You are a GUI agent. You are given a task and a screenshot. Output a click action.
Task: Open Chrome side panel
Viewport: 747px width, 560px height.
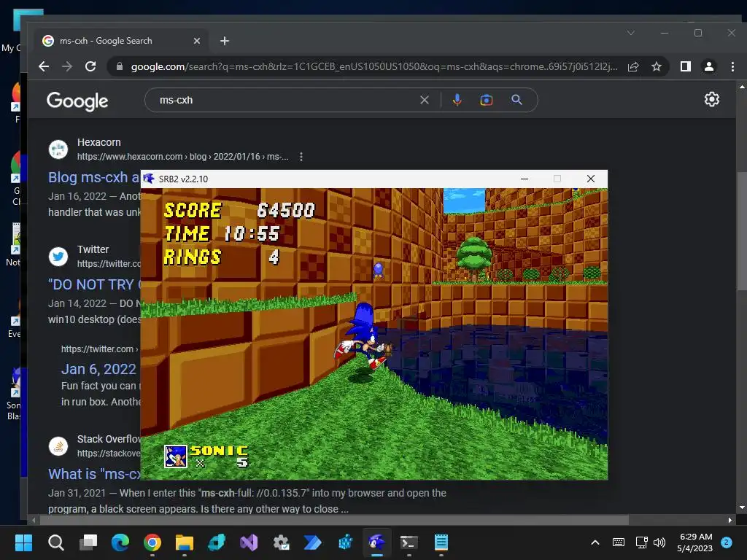686,66
